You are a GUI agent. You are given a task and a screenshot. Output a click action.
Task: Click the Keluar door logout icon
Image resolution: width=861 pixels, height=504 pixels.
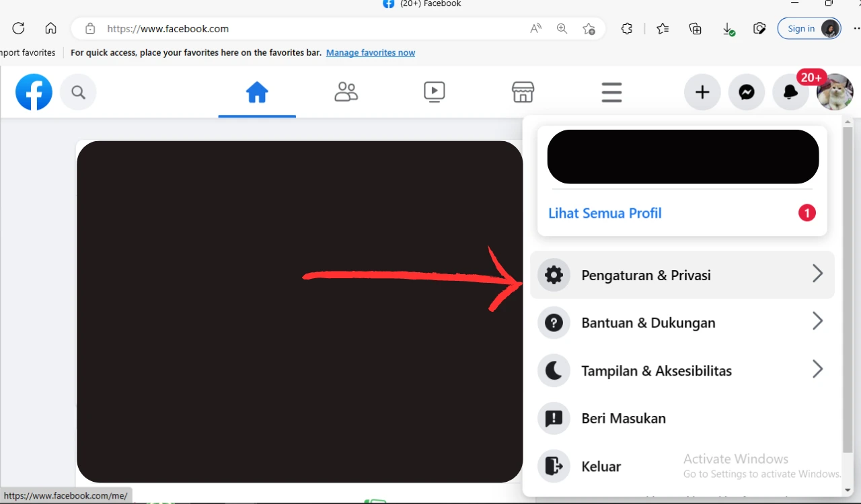554,466
